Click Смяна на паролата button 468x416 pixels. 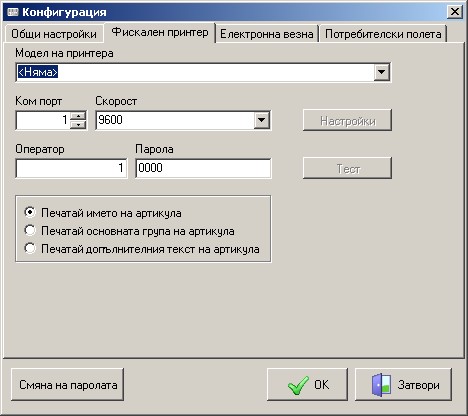(x=68, y=385)
